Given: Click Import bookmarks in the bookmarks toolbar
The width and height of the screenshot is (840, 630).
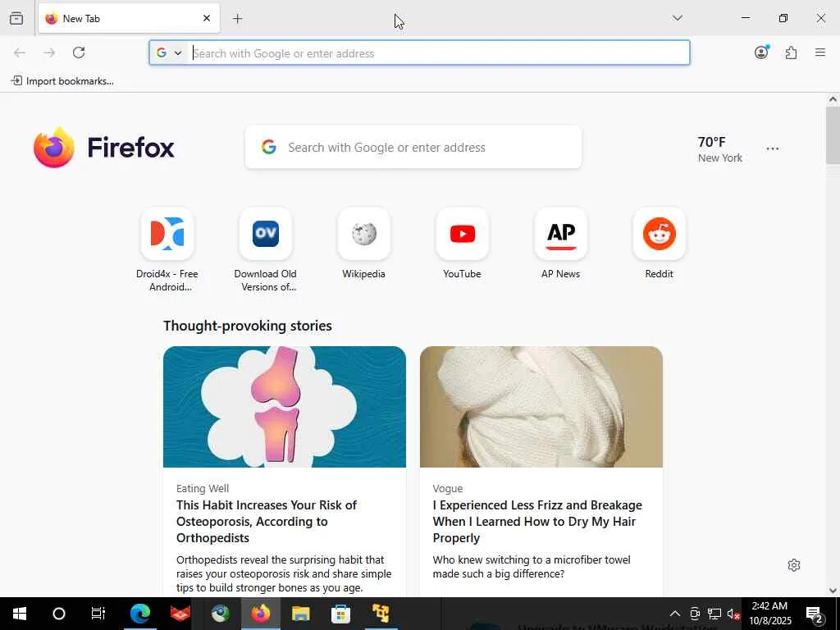Looking at the screenshot, I should [x=62, y=81].
